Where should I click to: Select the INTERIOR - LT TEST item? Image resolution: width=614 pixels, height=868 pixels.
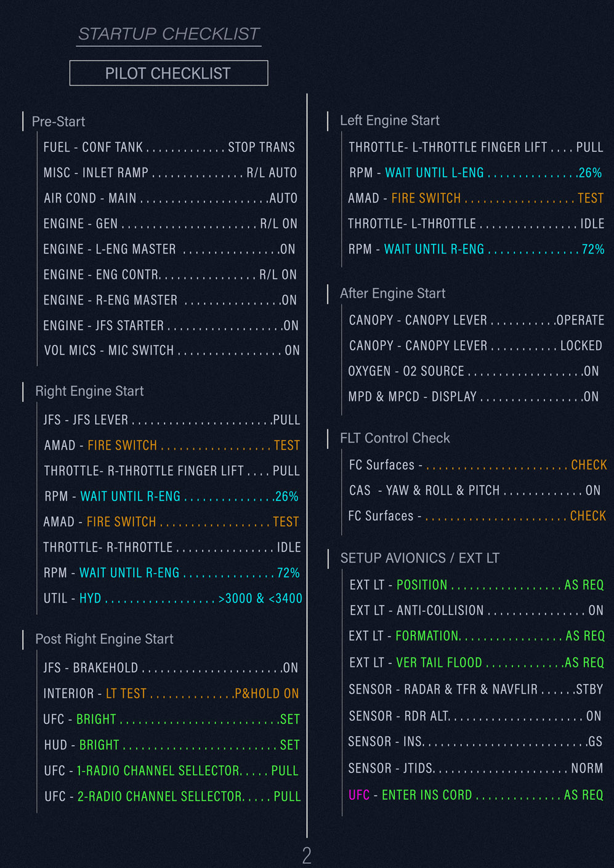[x=171, y=694]
